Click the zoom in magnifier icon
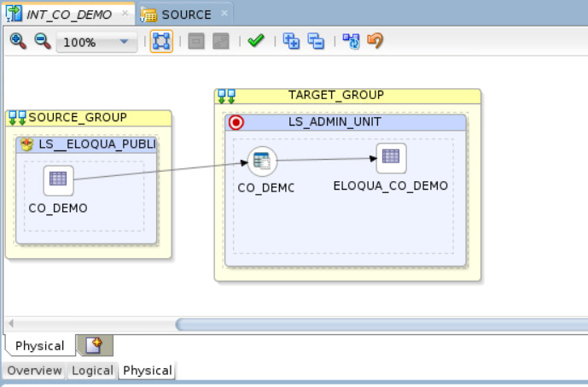Image resolution: width=588 pixels, height=387 pixels. (x=17, y=41)
